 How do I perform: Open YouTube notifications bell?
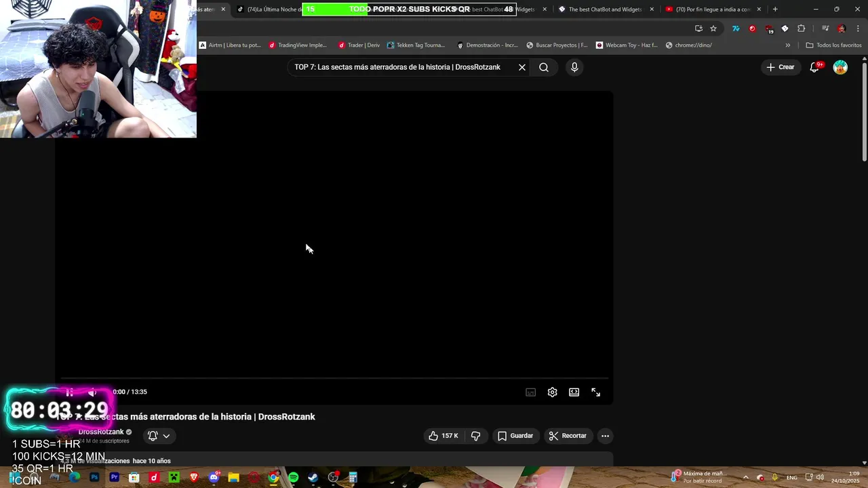click(x=814, y=67)
